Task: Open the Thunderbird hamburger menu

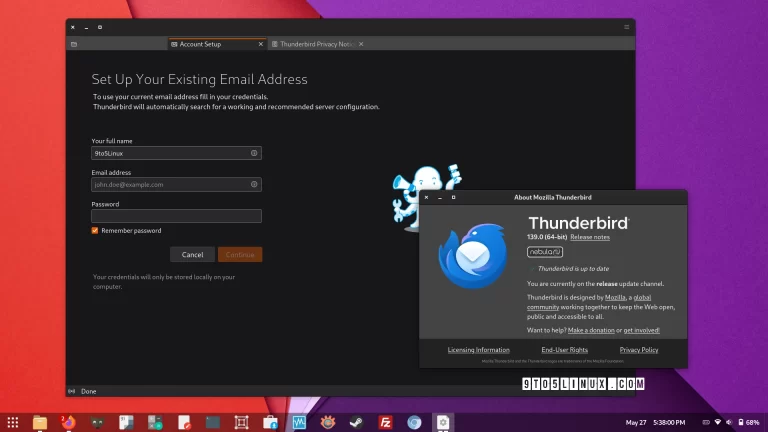Action: [627, 27]
